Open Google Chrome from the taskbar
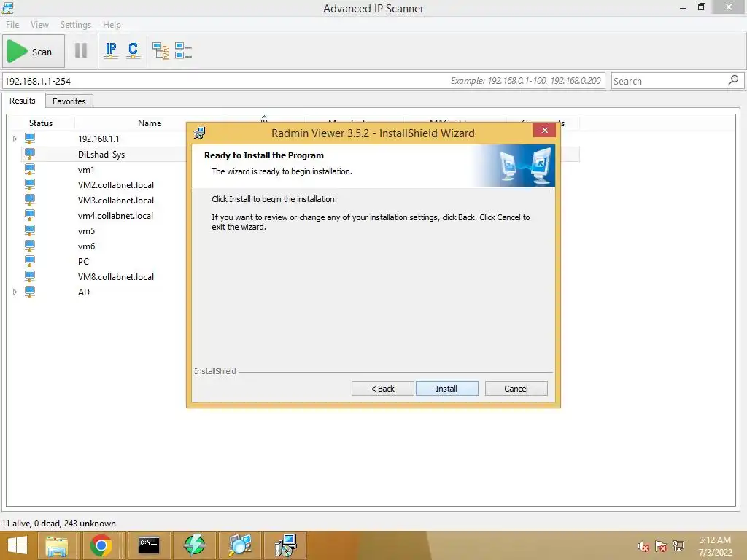 101,545
